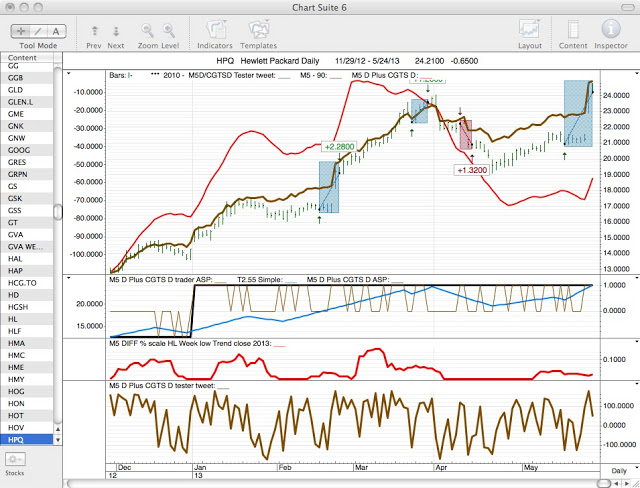Click M5D/CGTSD Tester tweet blue legend swatch

(x=284, y=76)
